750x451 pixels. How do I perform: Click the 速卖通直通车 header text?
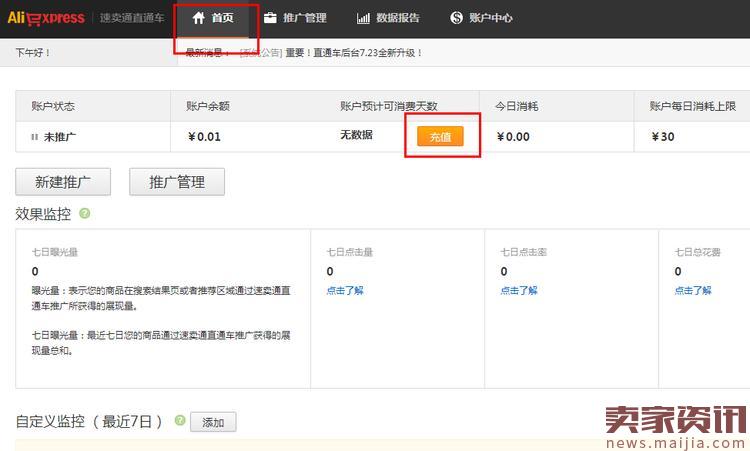coord(132,18)
